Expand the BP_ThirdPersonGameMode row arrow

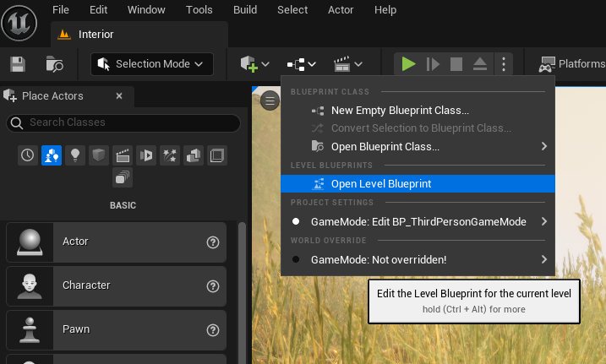pos(544,221)
